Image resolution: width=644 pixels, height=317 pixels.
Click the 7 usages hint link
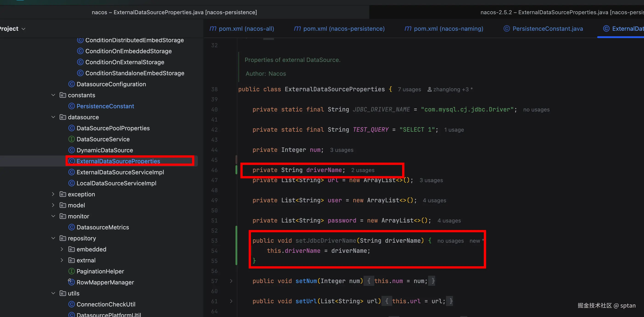click(x=409, y=89)
